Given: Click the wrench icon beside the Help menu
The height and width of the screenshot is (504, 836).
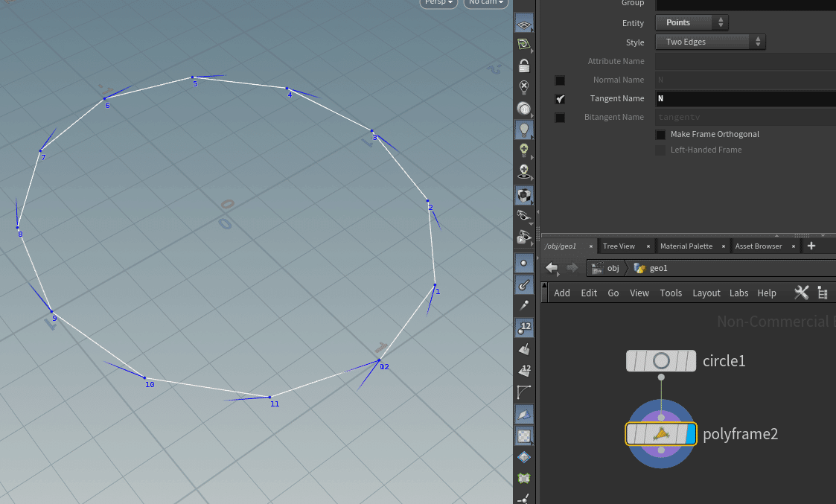Looking at the screenshot, I should pyautogui.click(x=801, y=293).
